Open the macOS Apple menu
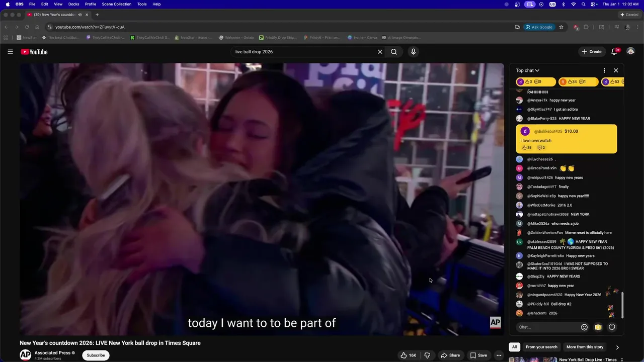The width and height of the screenshot is (644, 362). pos(8,4)
